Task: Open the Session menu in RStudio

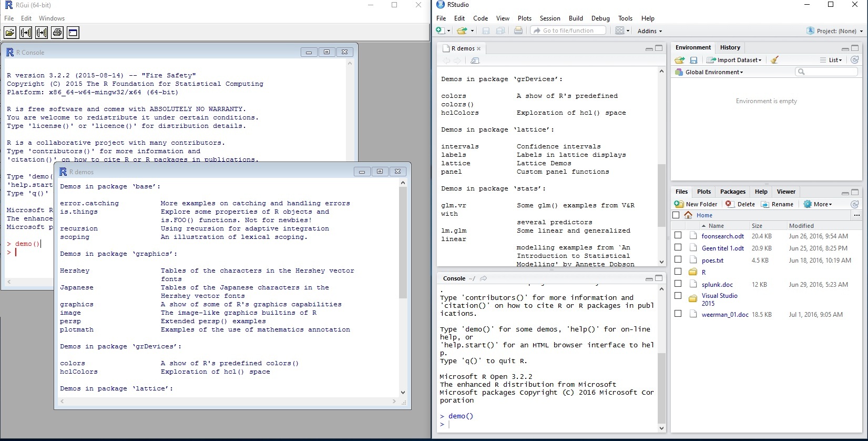Action: 550,18
